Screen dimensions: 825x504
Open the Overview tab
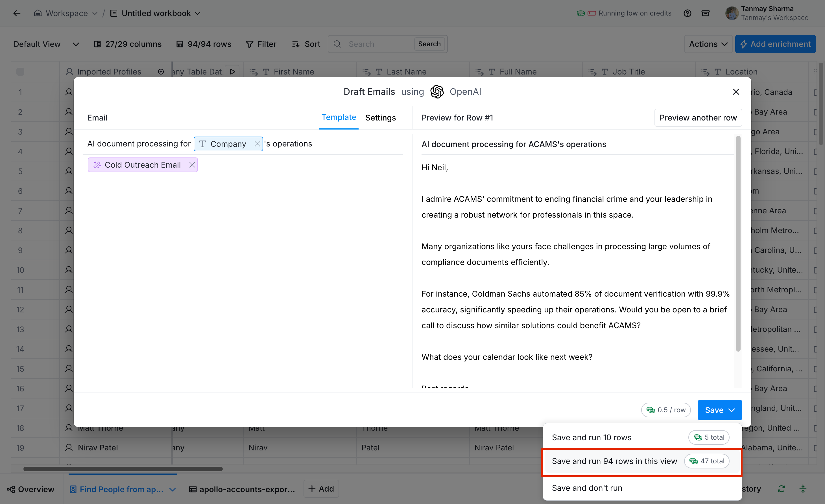[30, 489]
